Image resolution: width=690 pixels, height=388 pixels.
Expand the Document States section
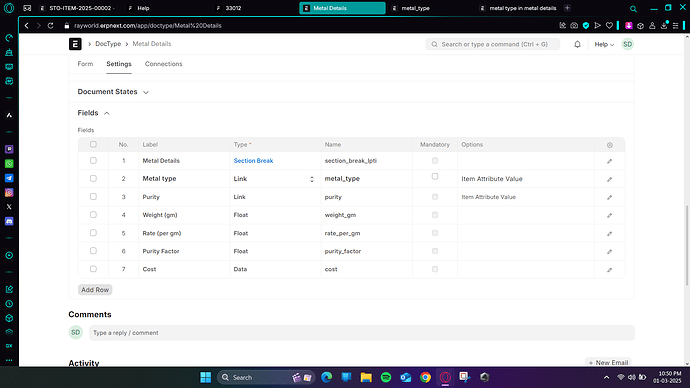point(113,92)
